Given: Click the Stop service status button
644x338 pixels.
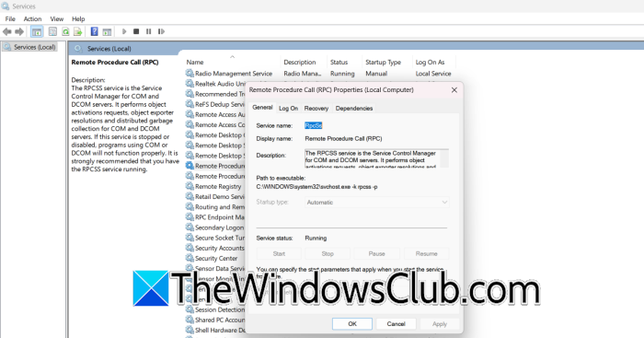Looking at the screenshot, I should [328, 253].
